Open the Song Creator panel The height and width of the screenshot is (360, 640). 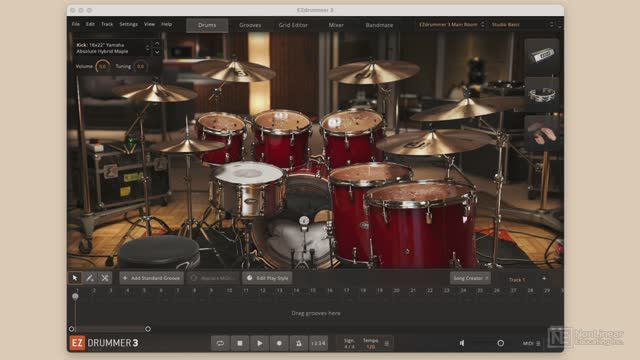470,278
